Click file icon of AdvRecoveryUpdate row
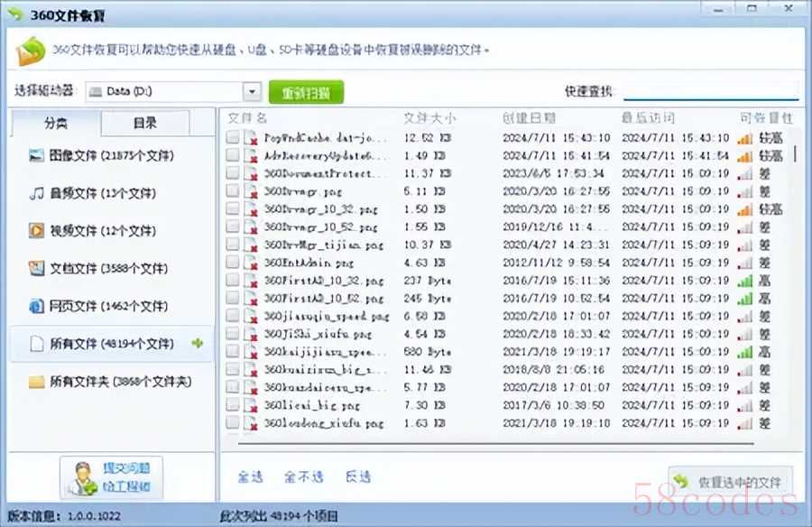Image resolution: width=812 pixels, height=527 pixels. tap(251, 155)
